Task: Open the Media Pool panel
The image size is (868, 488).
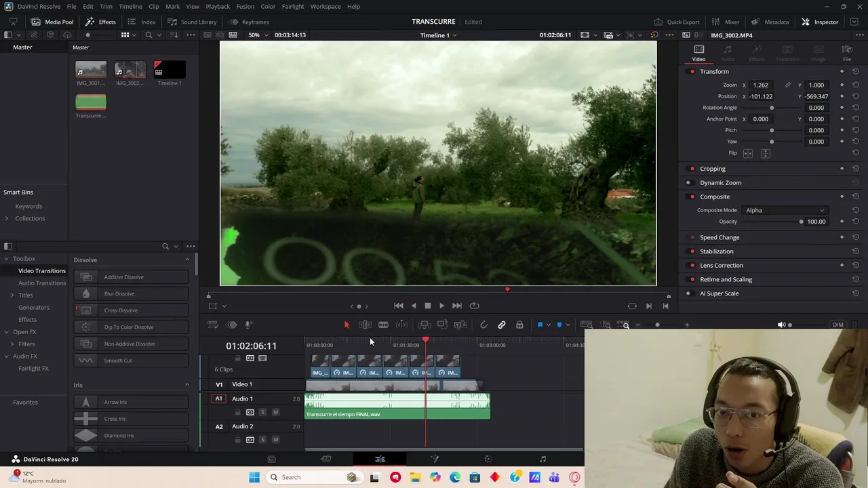Action: [52, 22]
